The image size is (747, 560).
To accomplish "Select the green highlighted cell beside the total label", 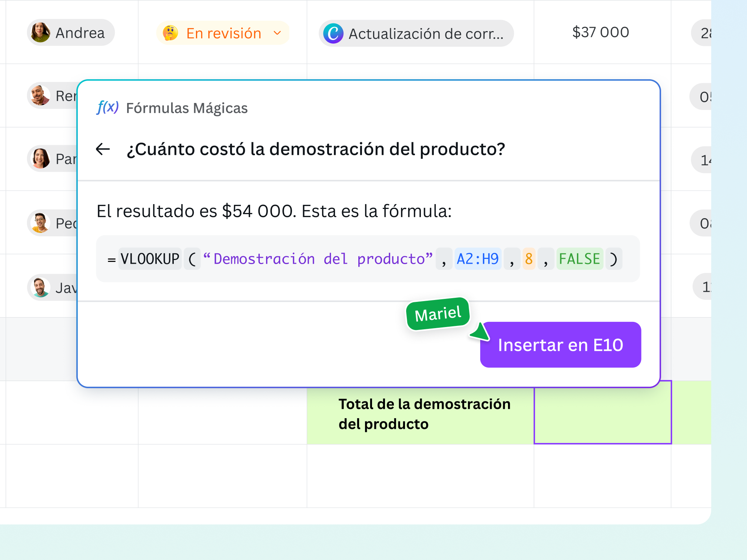I will tap(603, 413).
